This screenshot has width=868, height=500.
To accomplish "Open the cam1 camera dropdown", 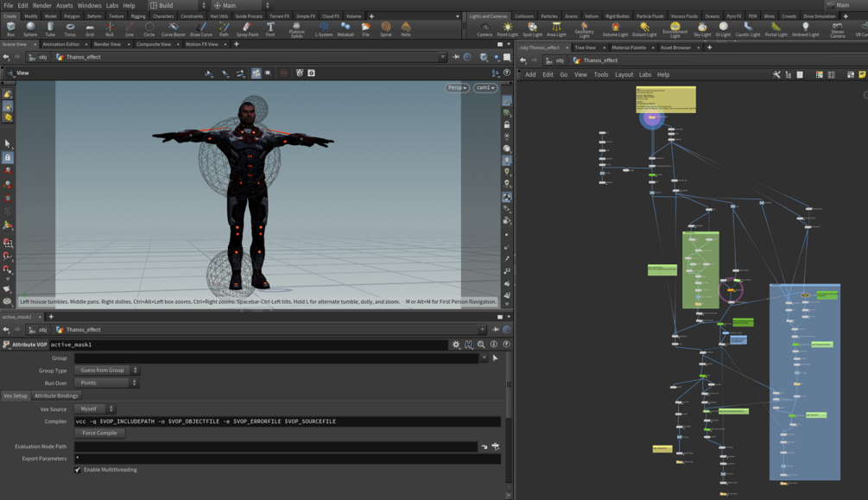I will coord(485,88).
